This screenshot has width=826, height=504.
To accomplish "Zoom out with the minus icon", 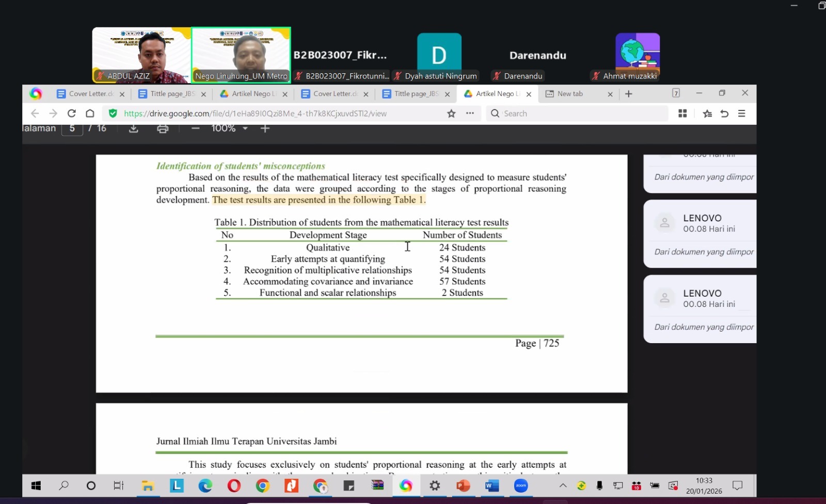I will click(x=195, y=128).
